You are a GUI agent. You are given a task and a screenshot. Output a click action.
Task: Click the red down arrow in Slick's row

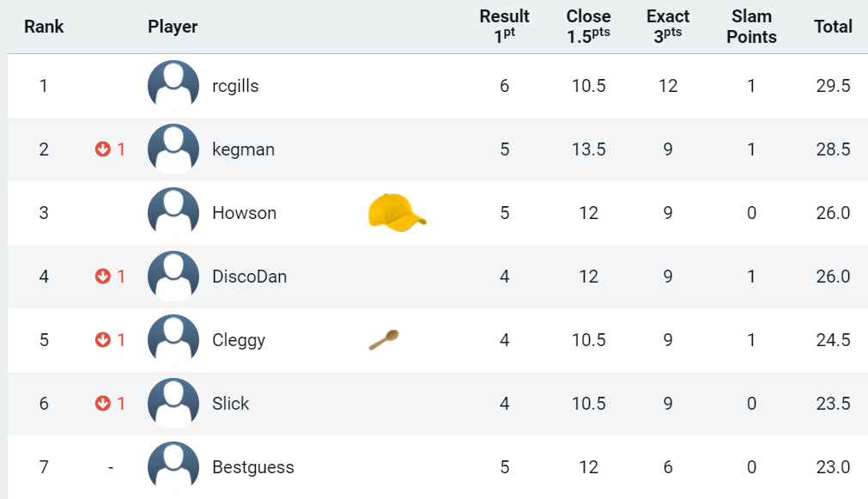tap(102, 403)
